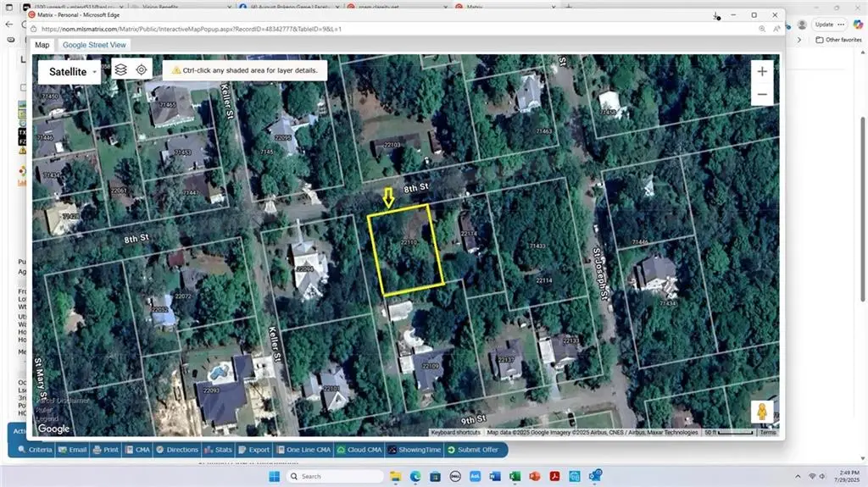Screen dimensions: 868x487
Task: Click parcel label 22103 on the map
Action: [x=392, y=145]
